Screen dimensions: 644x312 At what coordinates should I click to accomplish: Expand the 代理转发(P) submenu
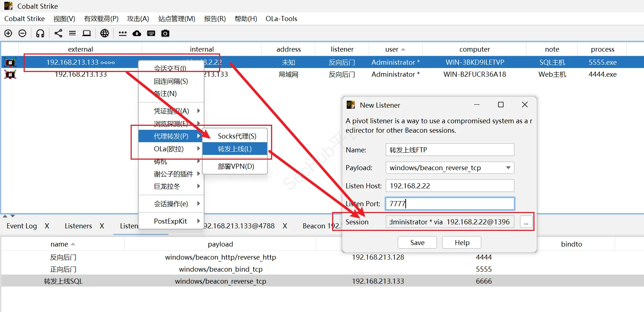tap(170, 136)
